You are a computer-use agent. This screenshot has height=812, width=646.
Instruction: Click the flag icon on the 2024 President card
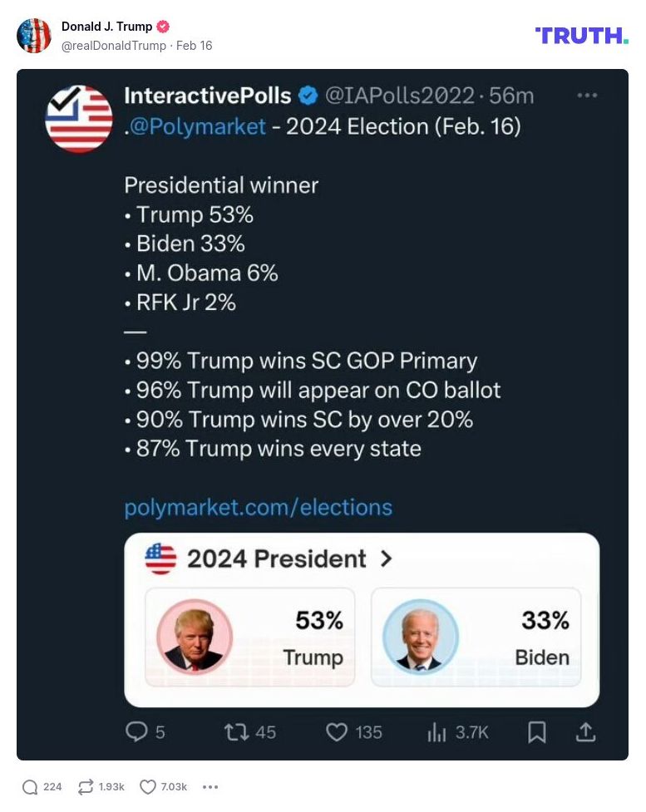161,559
